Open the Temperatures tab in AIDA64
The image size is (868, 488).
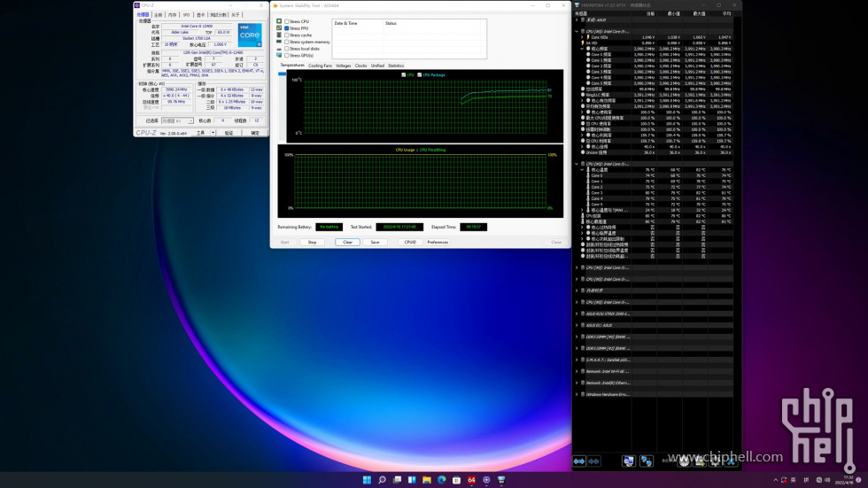click(x=292, y=66)
